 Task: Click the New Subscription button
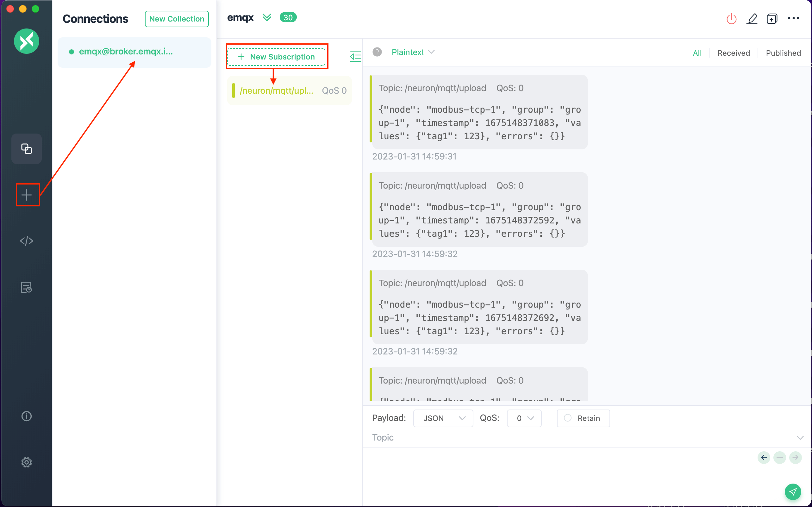276,57
